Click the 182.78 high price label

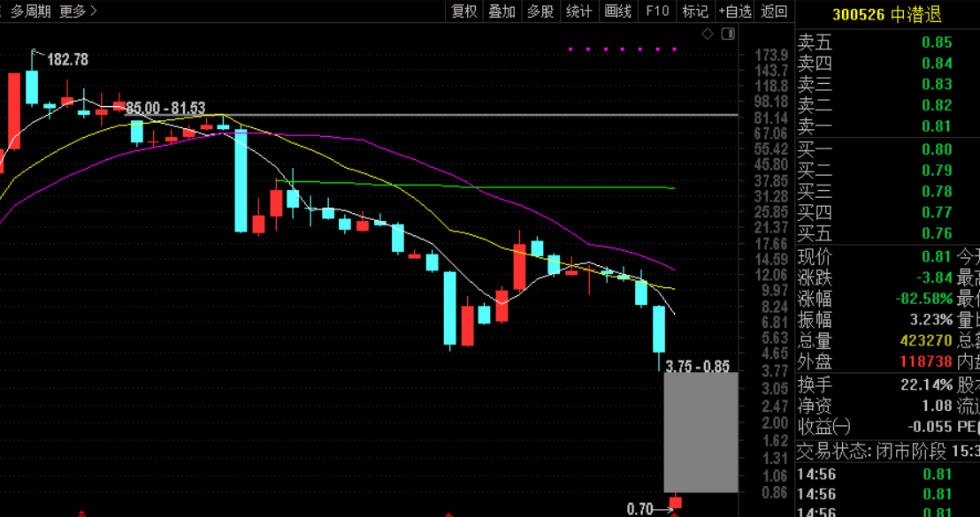tap(68, 60)
